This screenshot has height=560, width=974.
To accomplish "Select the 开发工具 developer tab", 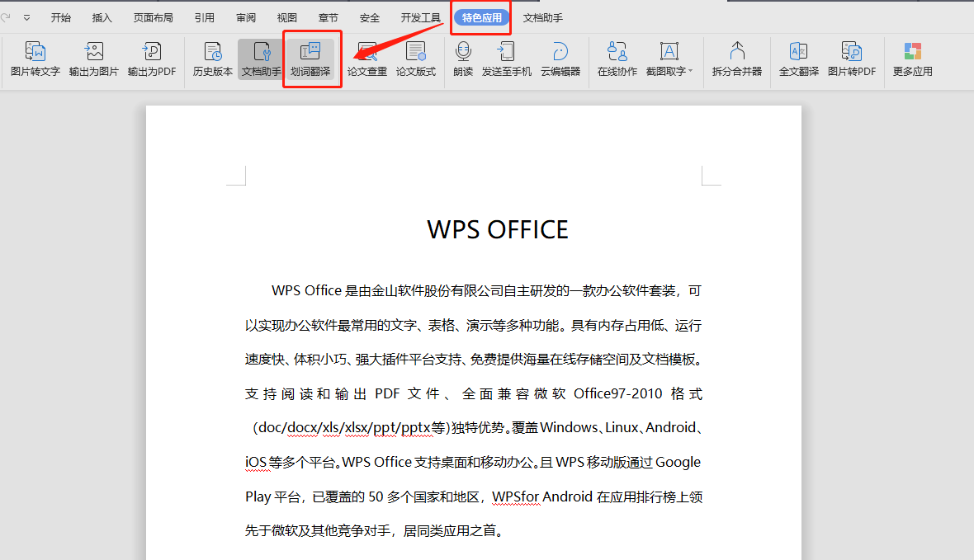I will [x=420, y=18].
